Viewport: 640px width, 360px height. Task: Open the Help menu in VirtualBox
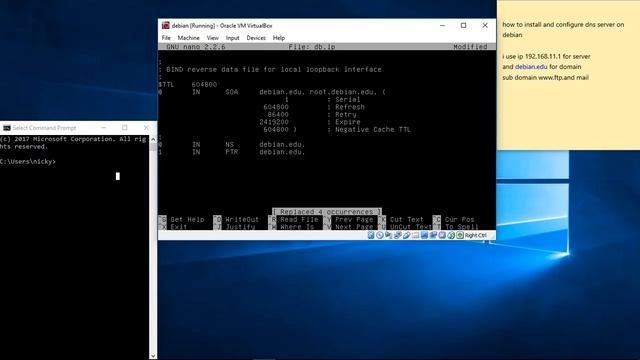279,38
